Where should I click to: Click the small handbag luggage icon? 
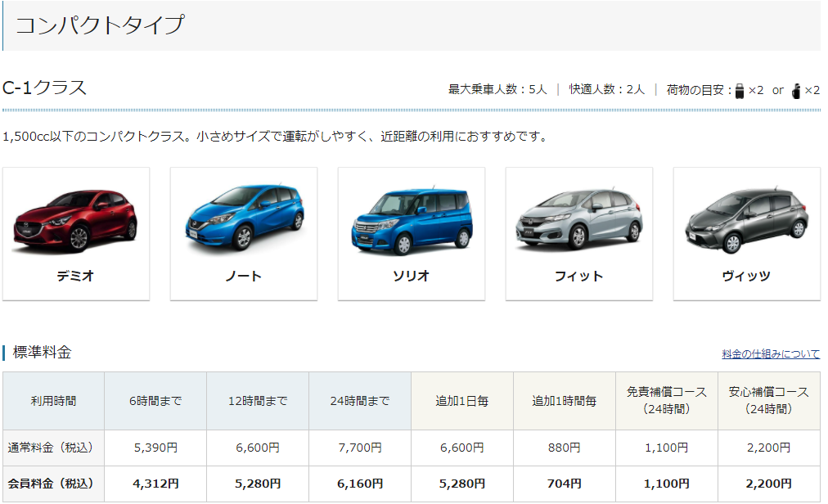click(795, 90)
